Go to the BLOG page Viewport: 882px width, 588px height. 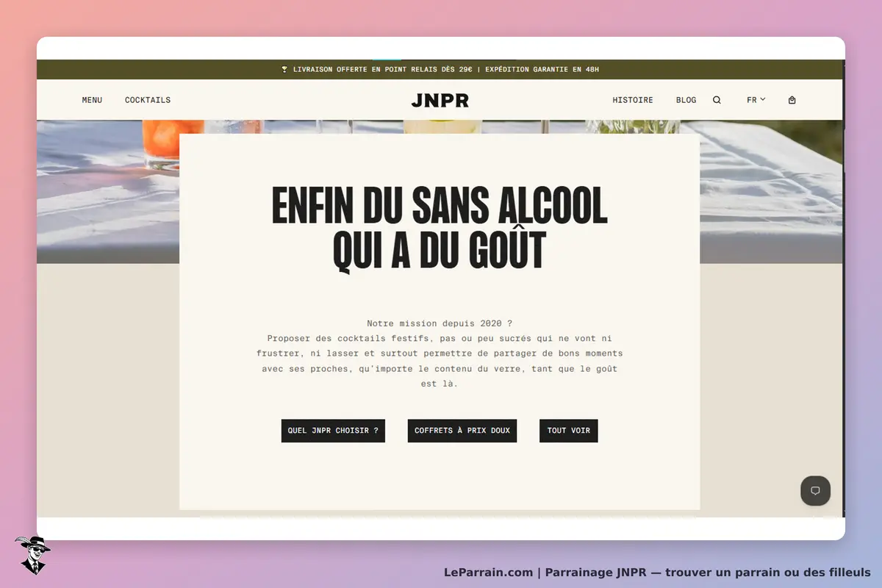coord(686,100)
